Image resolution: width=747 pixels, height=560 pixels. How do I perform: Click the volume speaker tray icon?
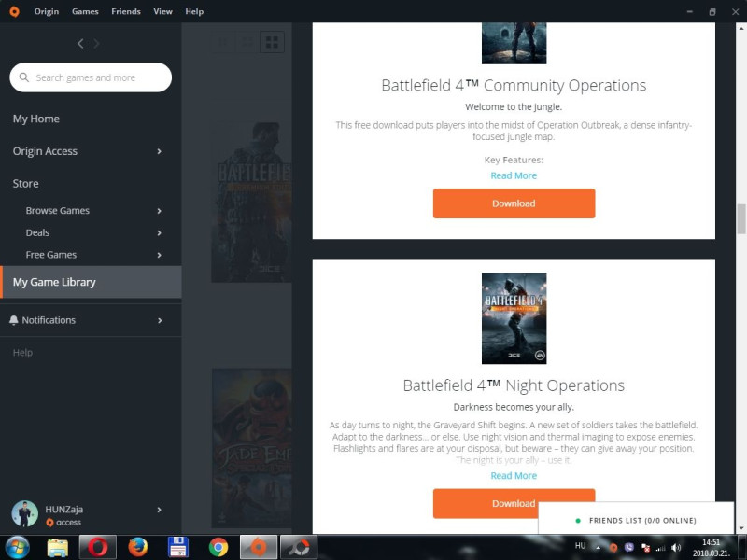(675, 548)
